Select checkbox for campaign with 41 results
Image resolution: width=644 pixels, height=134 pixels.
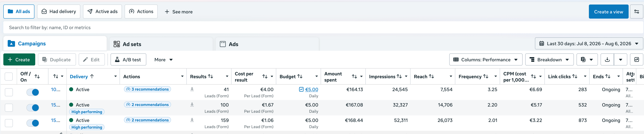coord(9,92)
